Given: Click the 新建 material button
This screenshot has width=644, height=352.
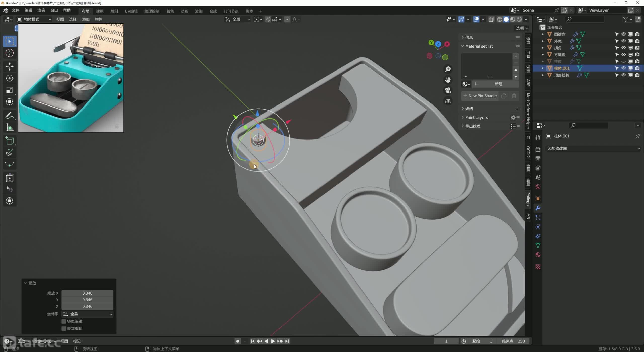Looking at the screenshot, I should point(498,84).
